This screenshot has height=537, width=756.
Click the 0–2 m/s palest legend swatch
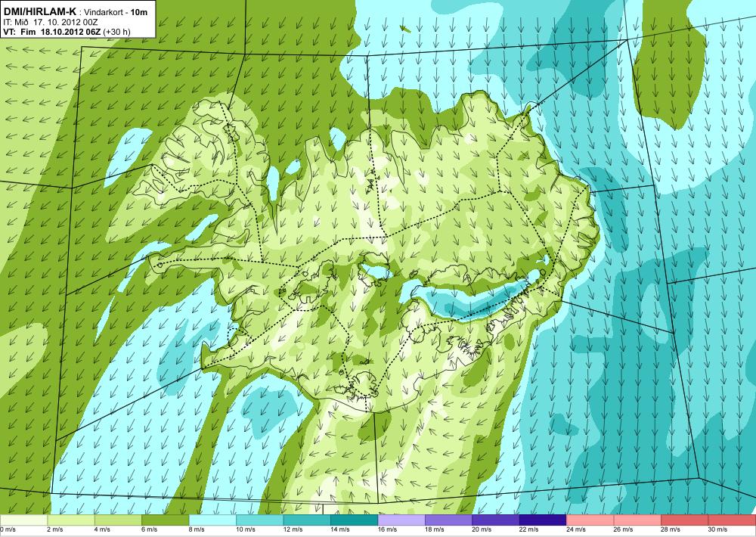(x=23, y=520)
